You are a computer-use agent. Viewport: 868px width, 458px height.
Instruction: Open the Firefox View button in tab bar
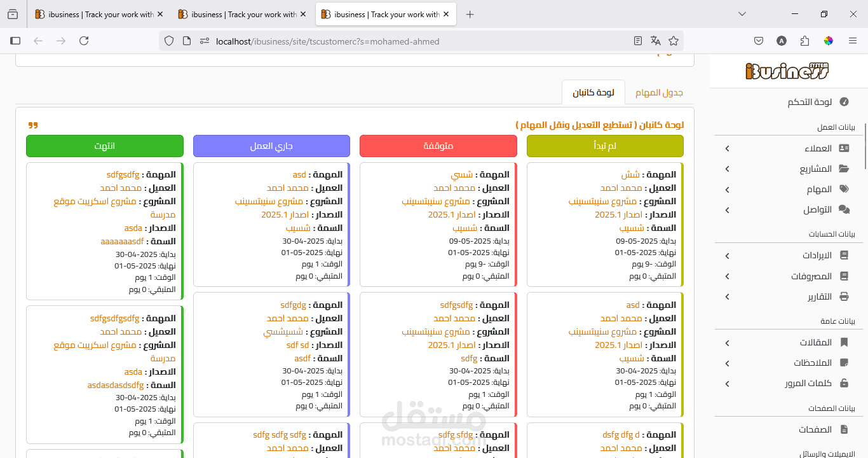[13, 14]
